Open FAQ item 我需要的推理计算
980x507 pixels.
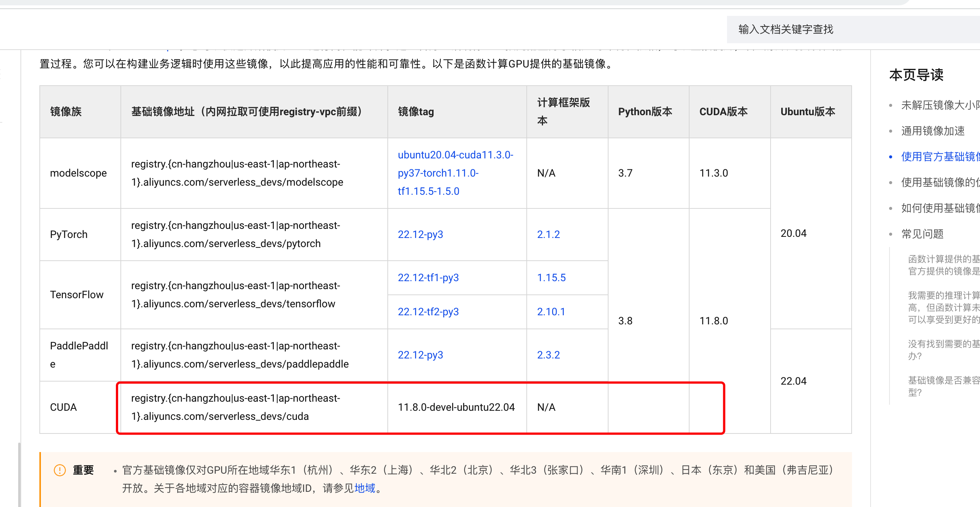pos(944,307)
